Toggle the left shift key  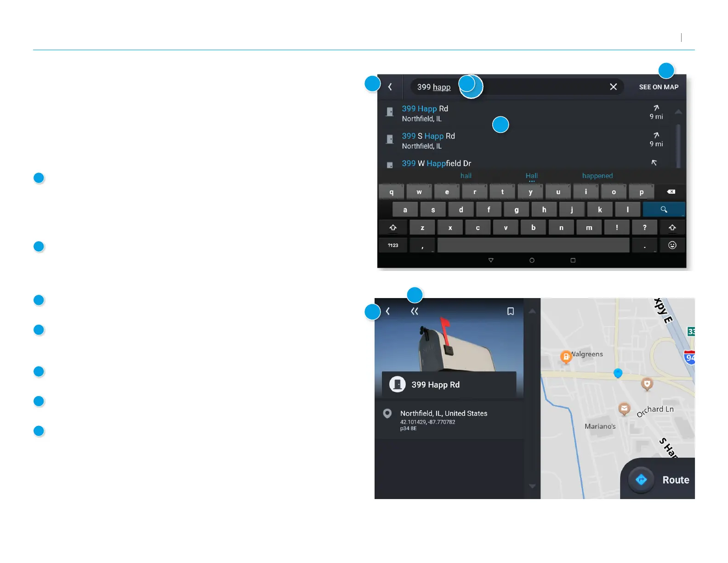(393, 228)
